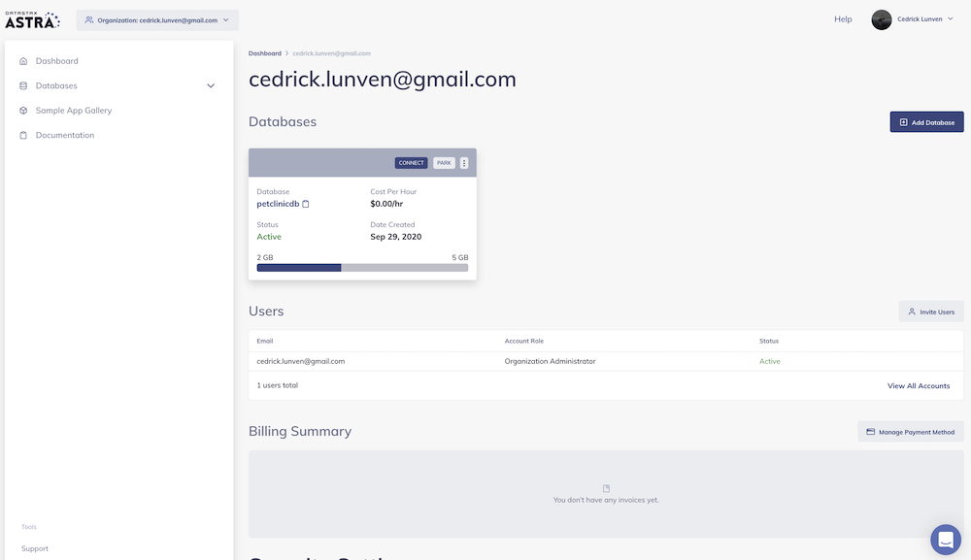Open View All Accounts link

918,386
